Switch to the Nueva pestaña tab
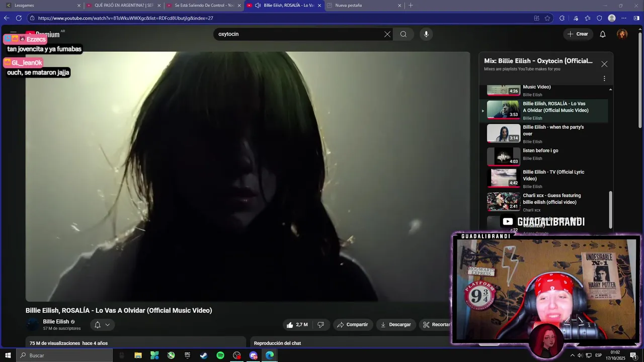The width and height of the screenshot is (644, 362). point(363,6)
